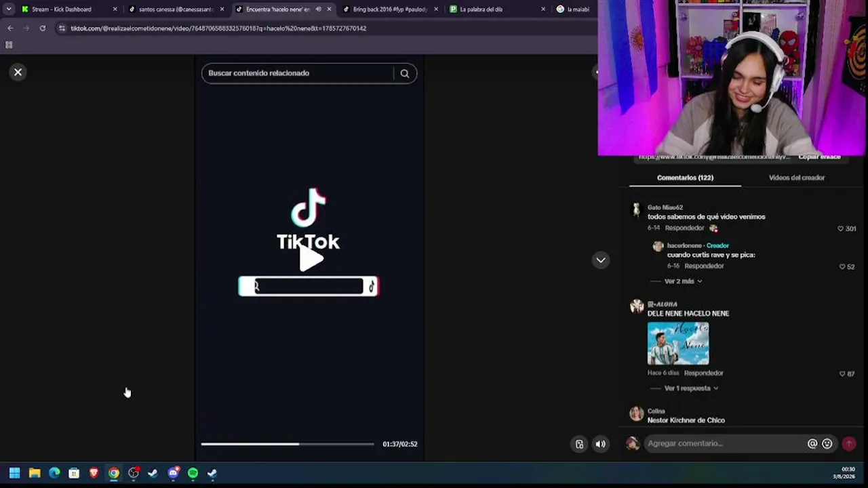868x488 pixels.
Task: Switch to Videos del creador tab
Action: coord(797,178)
